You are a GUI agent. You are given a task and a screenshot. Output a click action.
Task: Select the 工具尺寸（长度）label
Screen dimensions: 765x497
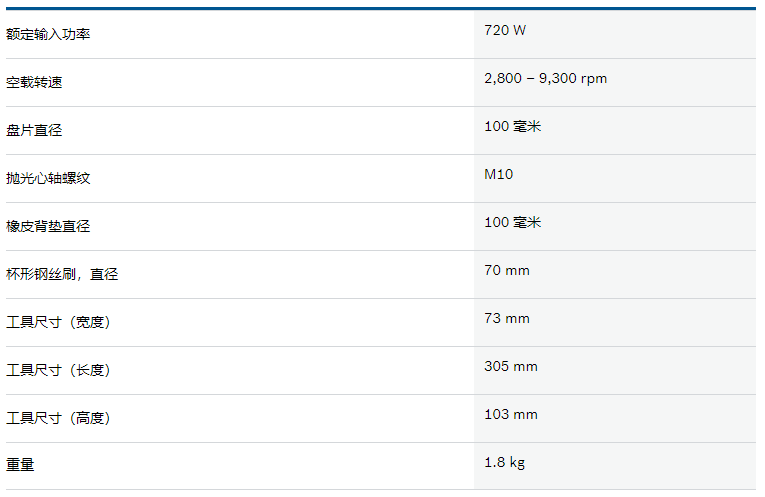tap(58, 370)
